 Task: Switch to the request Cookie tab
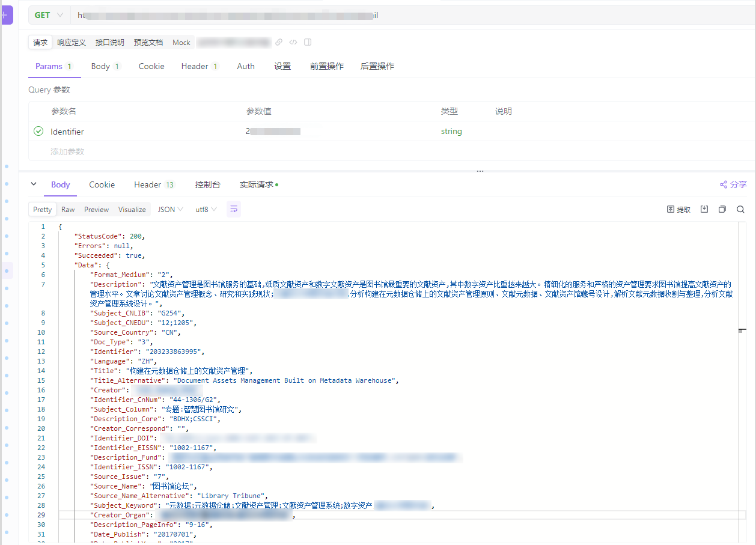coord(151,66)
